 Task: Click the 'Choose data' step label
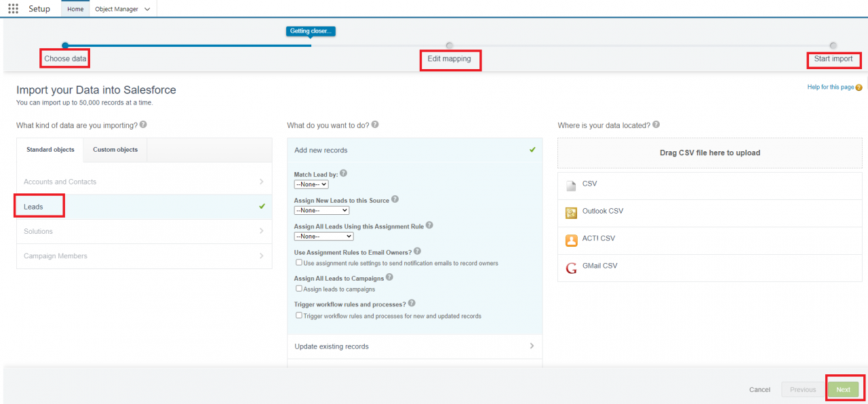65,59
